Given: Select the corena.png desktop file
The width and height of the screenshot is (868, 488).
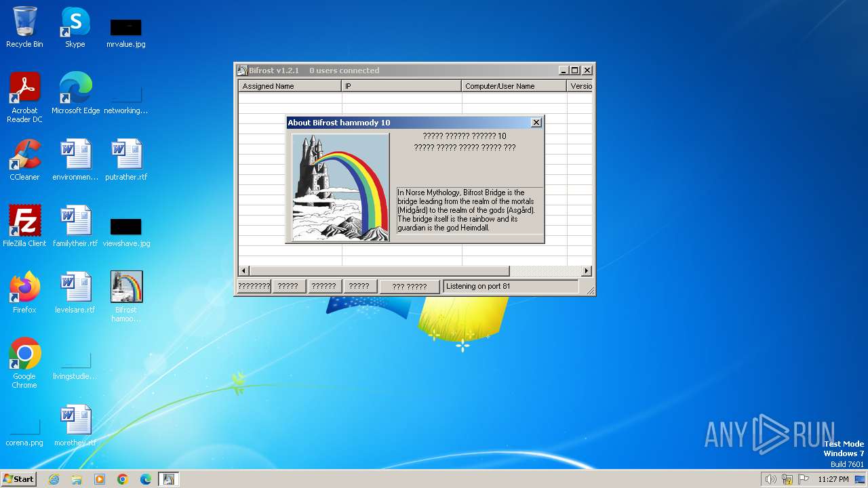Looking at the screenshot, I should (24, 432).
